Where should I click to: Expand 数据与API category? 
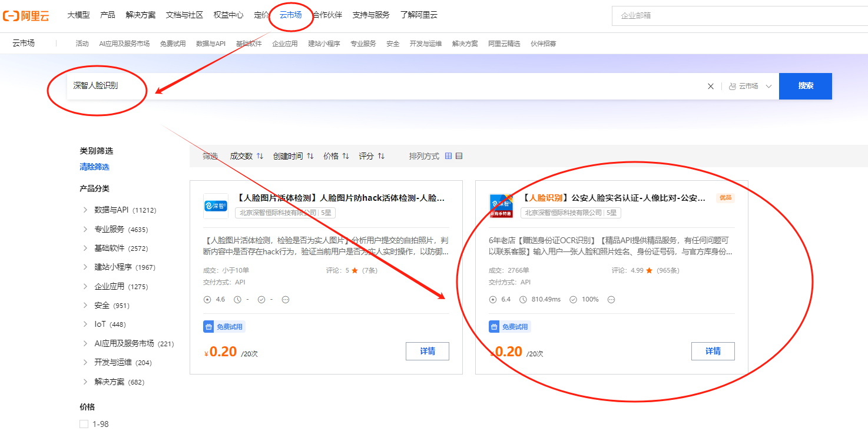86,210
